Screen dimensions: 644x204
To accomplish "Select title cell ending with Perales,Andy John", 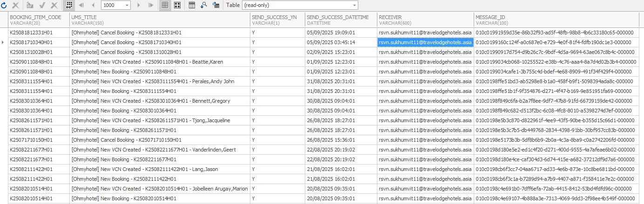I will (160, 81).
